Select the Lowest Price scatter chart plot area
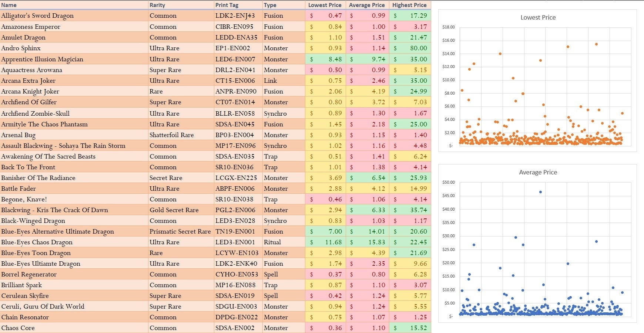Screen dimensions: 644x333 tap(545, 86)
